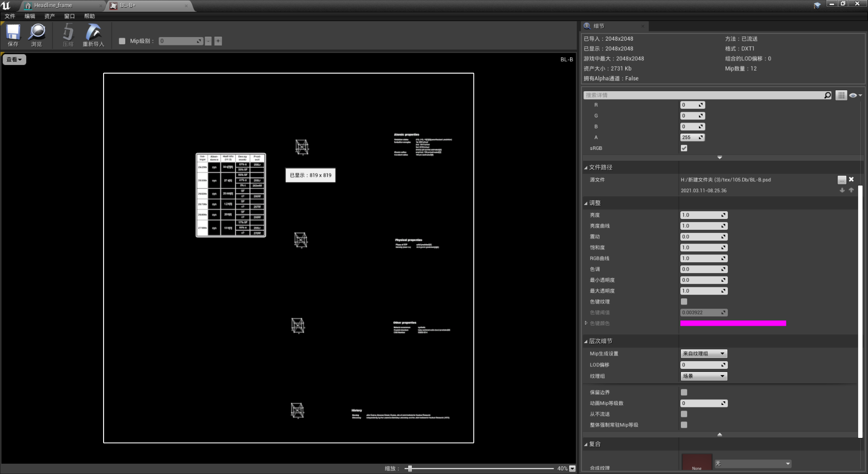Click the source file browse "..." button
The width and height of the screenshot is (868, 474).
[x=842, y=180]
